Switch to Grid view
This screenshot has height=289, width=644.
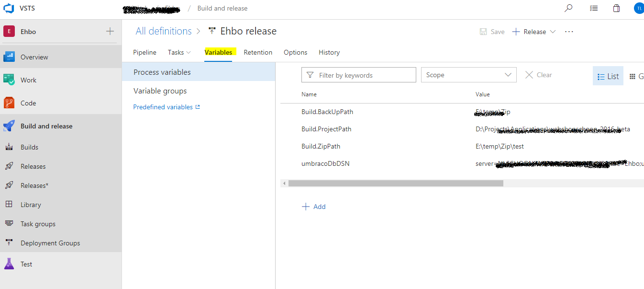[x=636, y=76]
